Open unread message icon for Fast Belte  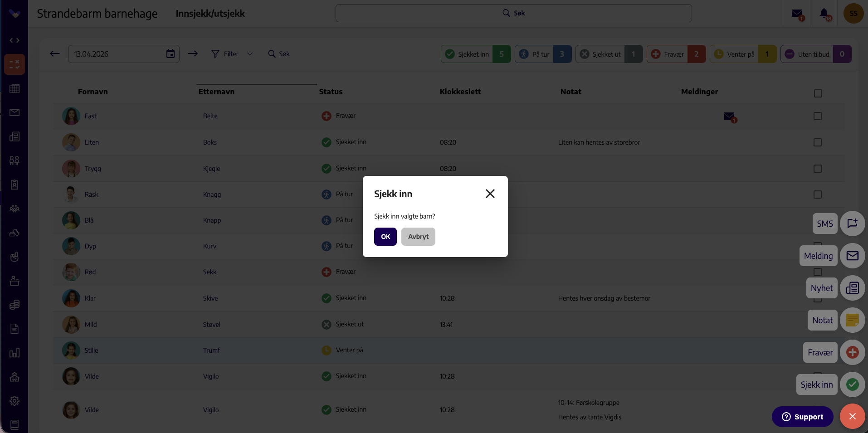pyautogui.click(x=730, y=117)
